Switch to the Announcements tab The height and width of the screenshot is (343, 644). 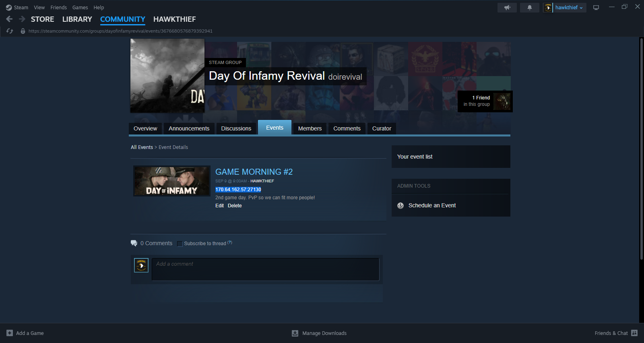point(189,128)
